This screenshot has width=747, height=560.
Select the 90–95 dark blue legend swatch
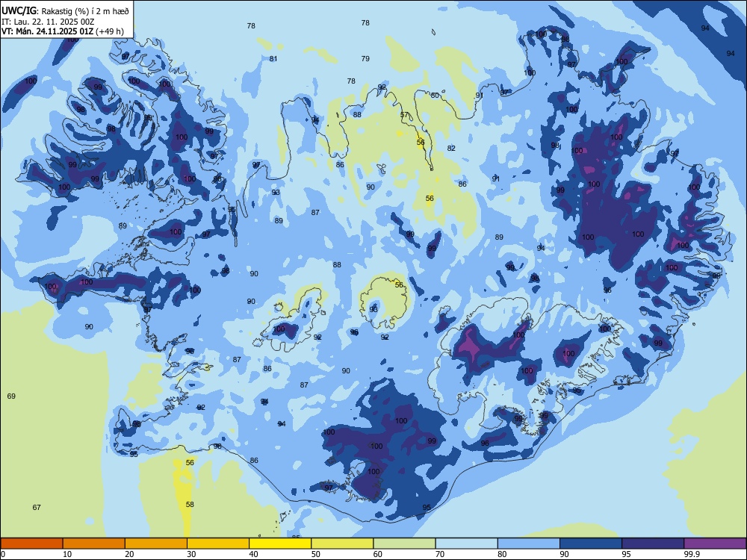pos(591,544)
